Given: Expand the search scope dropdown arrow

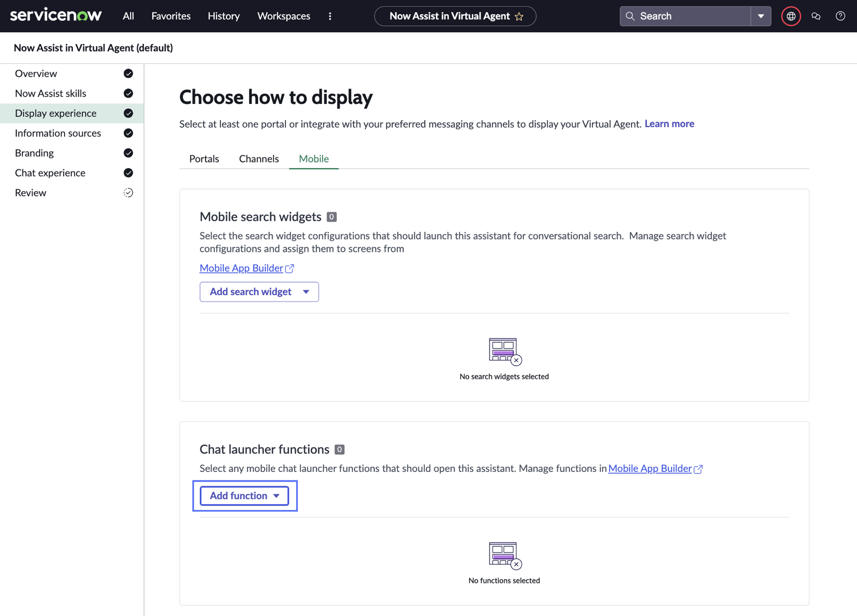Looking at the screenshot, I should click(x=761, y=16).
